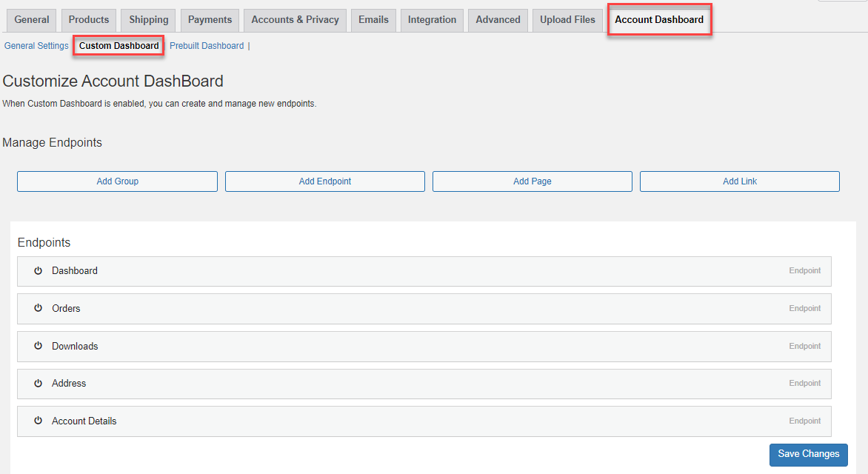Click the Add Group button

pyautogui.click(x=117, y=181)
